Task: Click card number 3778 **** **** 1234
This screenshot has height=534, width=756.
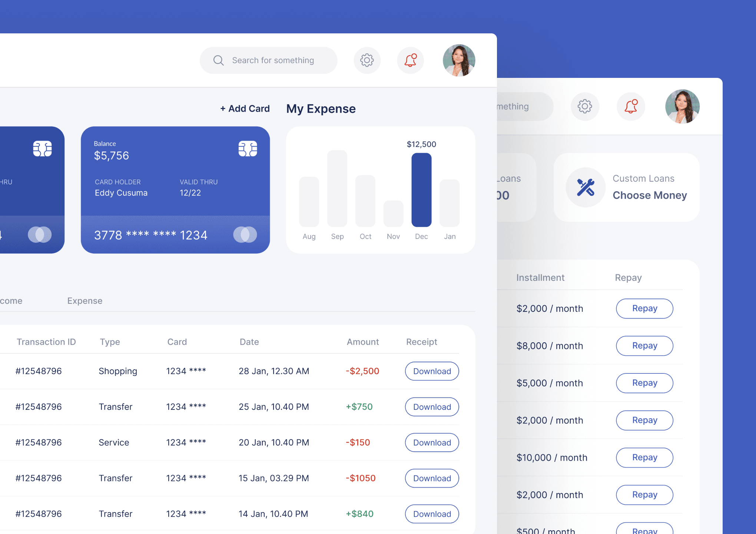Action: (x=150, y=235)
